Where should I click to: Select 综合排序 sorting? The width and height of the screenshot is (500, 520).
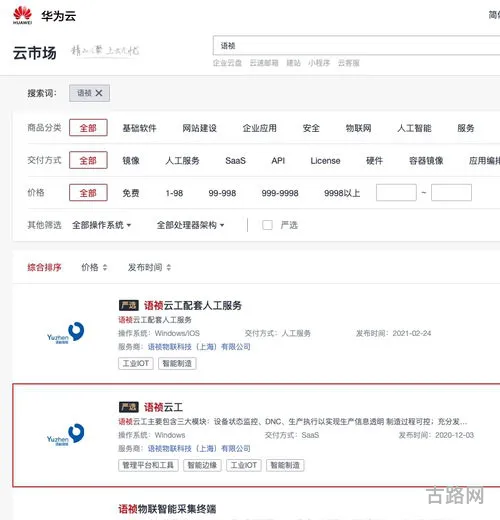pyautogui.click(x=44, y=267)
